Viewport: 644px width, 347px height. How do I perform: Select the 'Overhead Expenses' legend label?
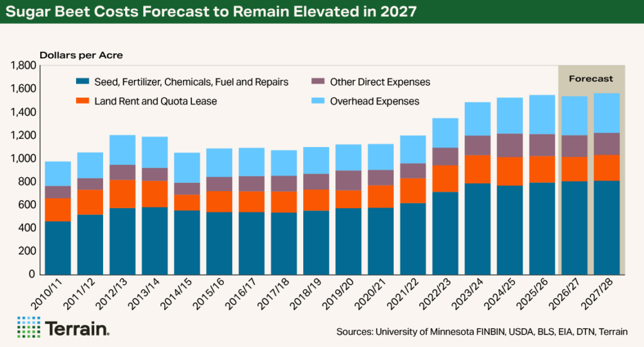click(375, 101)
